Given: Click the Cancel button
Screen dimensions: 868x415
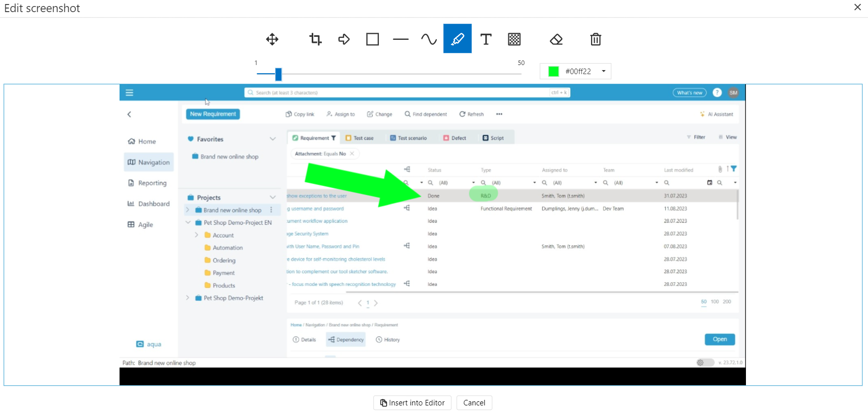Looking at the screenshot, I should point(474,403).
